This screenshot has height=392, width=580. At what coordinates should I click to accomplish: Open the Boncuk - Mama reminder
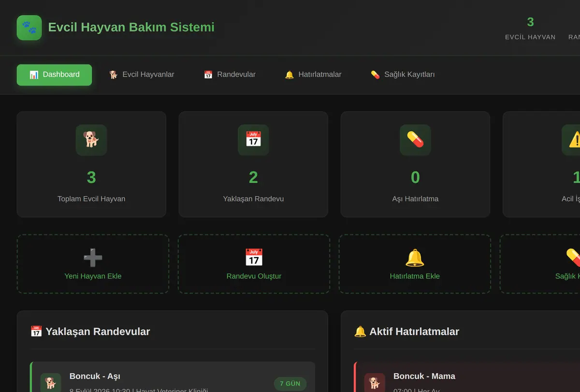pos(467,377)
